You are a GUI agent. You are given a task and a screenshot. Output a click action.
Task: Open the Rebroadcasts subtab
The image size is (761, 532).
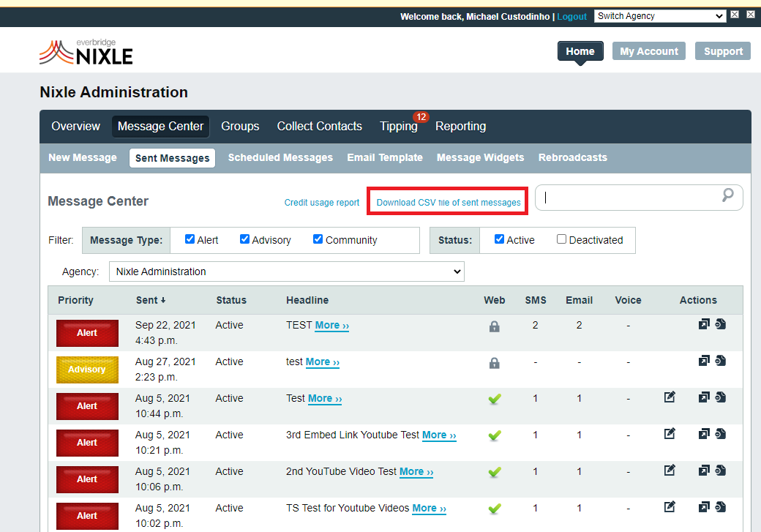[x=573, y=158]
